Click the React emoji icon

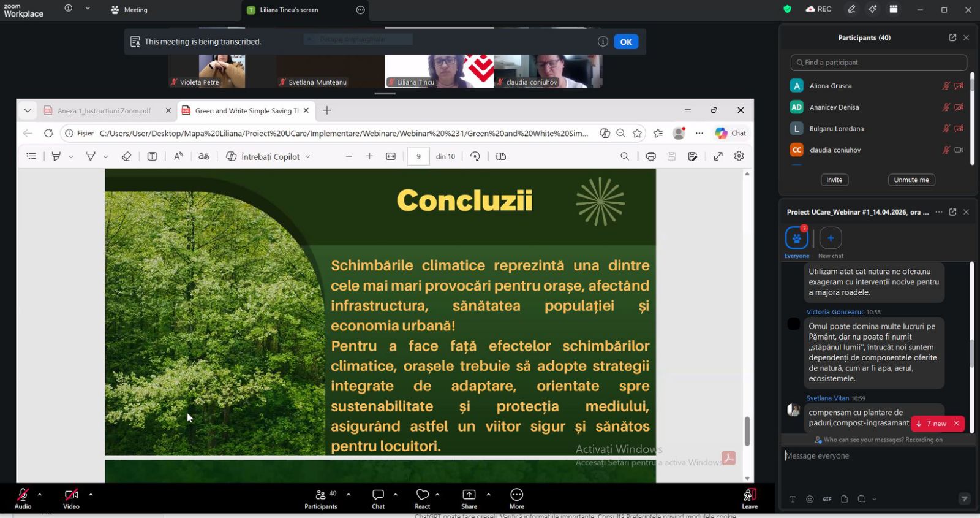click(x=422, y=495)
